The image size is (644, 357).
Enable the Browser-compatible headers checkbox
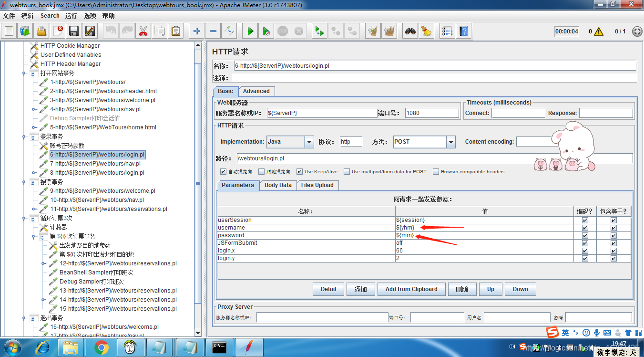click(x=436, y=171)
